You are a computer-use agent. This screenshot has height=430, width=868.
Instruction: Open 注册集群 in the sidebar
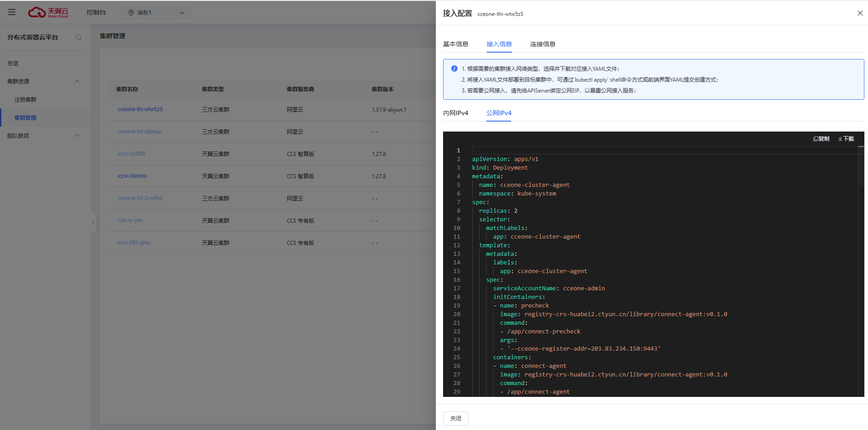pos(25,100)
